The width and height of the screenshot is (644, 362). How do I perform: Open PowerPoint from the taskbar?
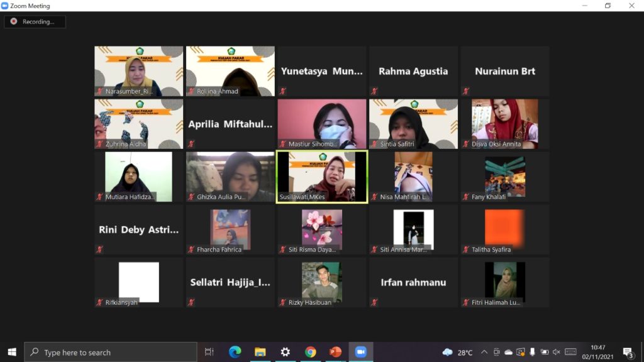[335, 352]
